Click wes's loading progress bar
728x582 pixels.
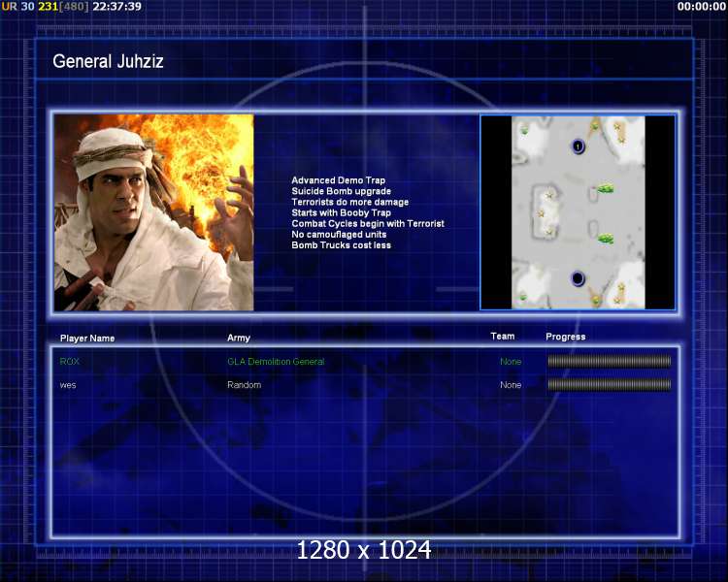(610, 384)
